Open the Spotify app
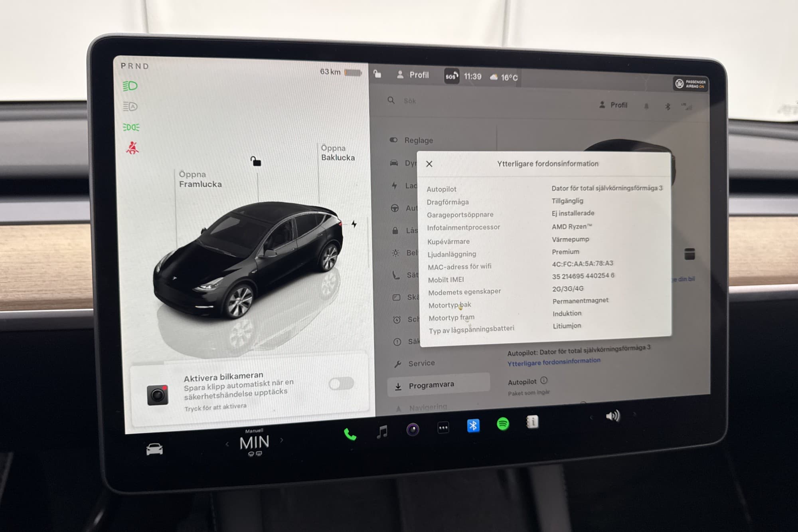798x532 pixels. pos(503,424)
